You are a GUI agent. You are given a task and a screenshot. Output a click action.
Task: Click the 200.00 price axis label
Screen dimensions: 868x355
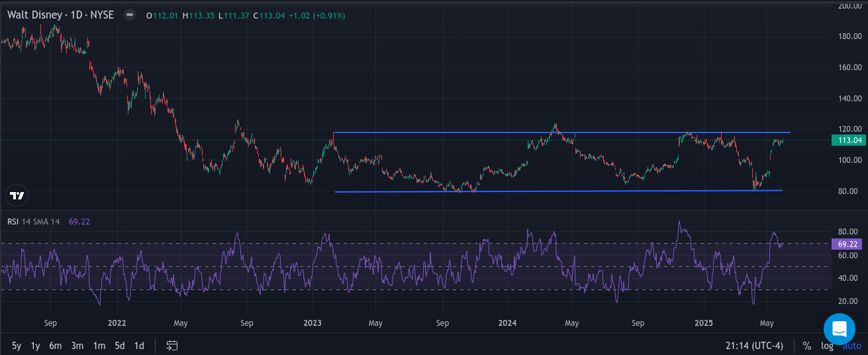(x=849, y=5)
